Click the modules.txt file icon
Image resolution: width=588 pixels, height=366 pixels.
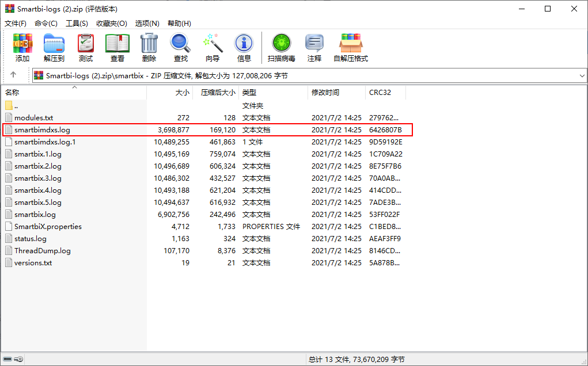(9, 117)
